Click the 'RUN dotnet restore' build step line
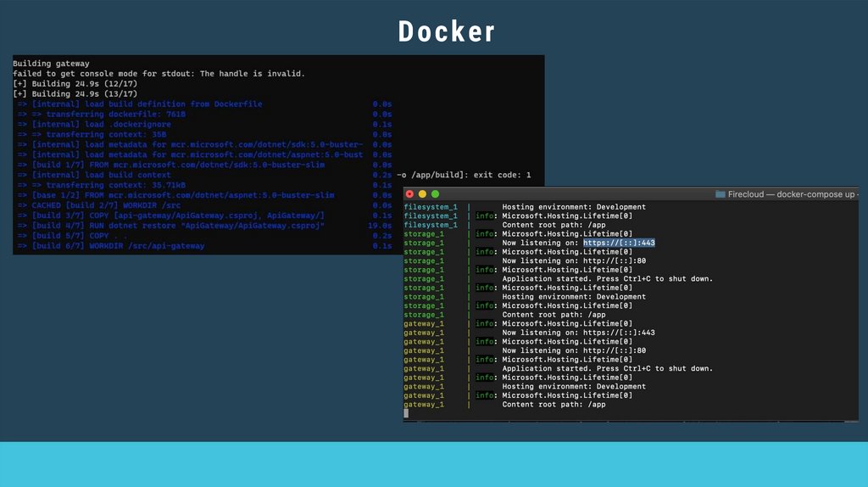This screenshot has height=487, width=868. click(178, 226)
